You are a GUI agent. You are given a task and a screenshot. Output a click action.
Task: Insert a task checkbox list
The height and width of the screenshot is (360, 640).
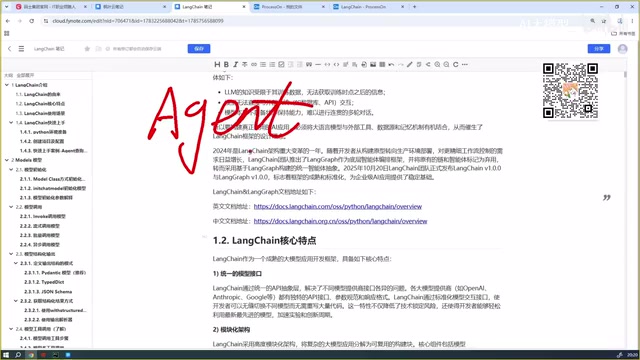[281, 64]
